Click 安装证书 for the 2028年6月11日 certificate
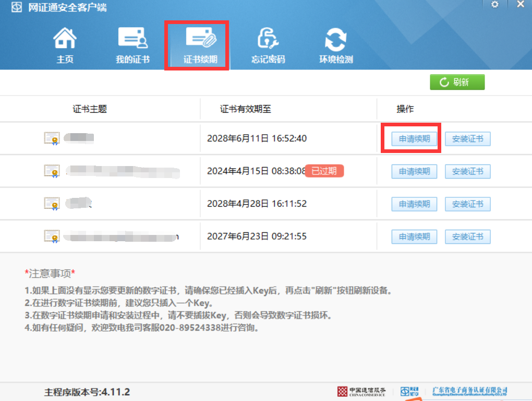 pyautogui.click(x=467, y=139)
